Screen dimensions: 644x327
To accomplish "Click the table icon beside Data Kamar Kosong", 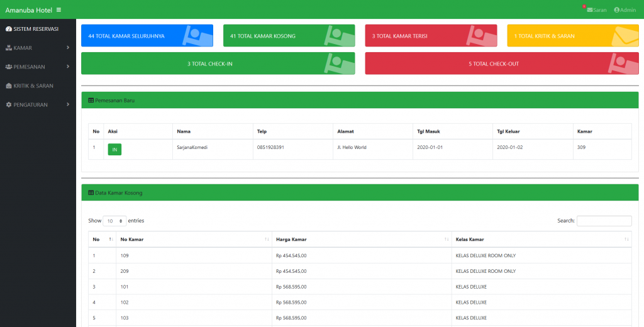I will (91, 192).
